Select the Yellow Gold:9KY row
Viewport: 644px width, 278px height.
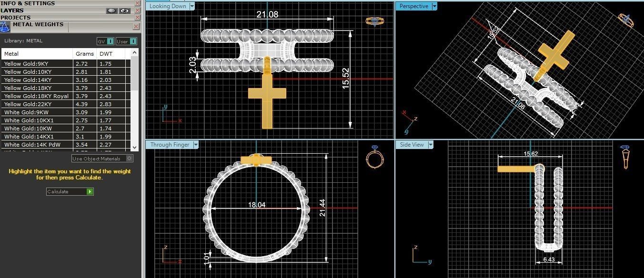(x=66, y=63)
